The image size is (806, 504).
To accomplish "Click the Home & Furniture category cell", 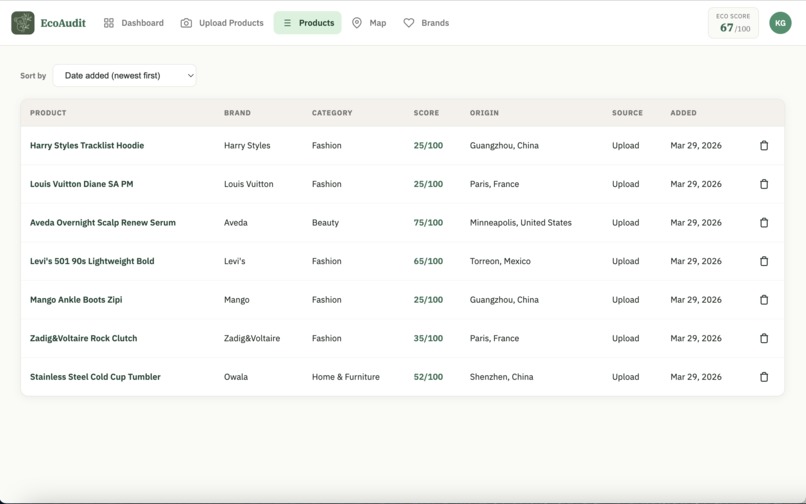I will tap(345, 377).
